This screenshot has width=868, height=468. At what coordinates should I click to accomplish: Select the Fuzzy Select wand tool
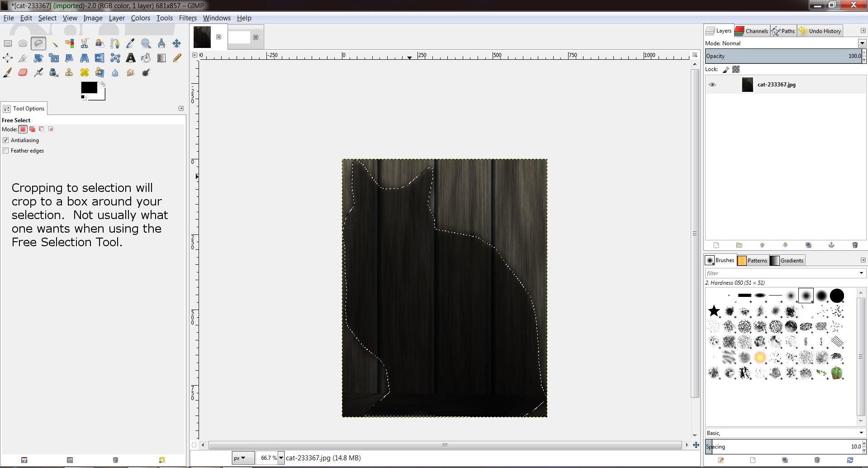point(54,43)
